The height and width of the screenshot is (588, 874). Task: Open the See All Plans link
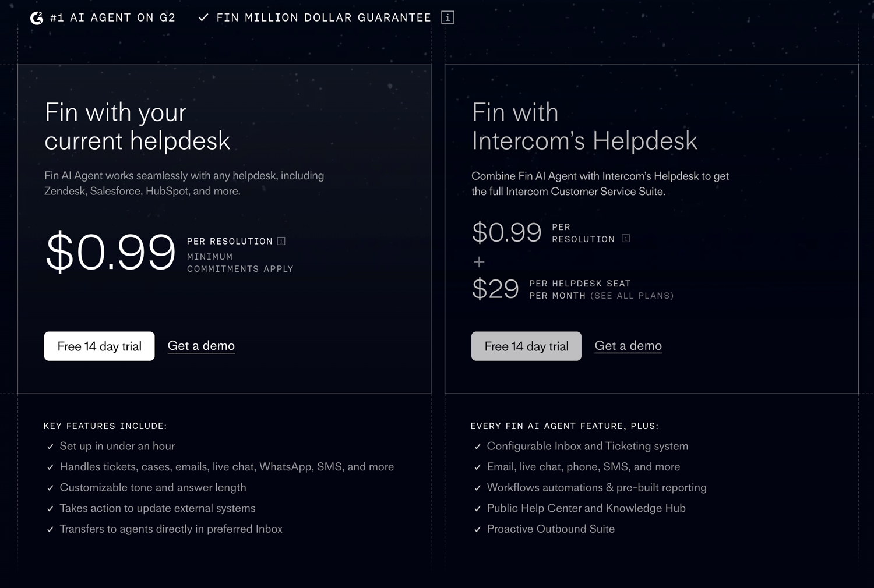pos(633,295)
